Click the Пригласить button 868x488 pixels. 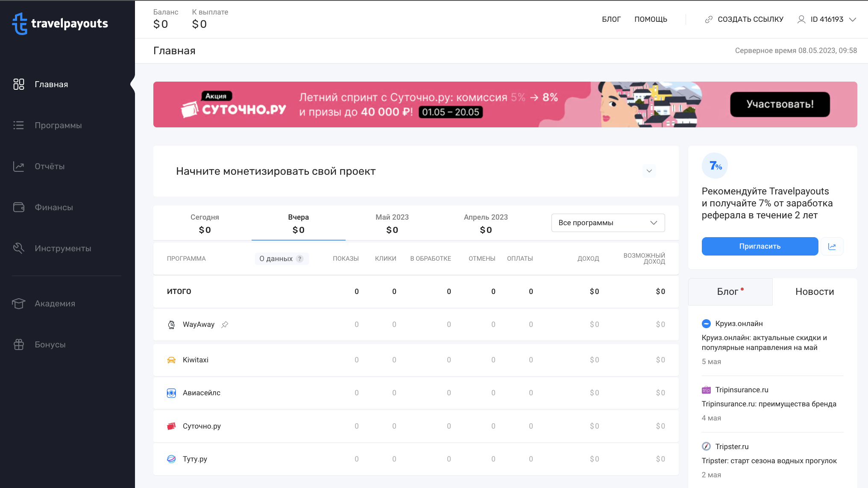760,247
